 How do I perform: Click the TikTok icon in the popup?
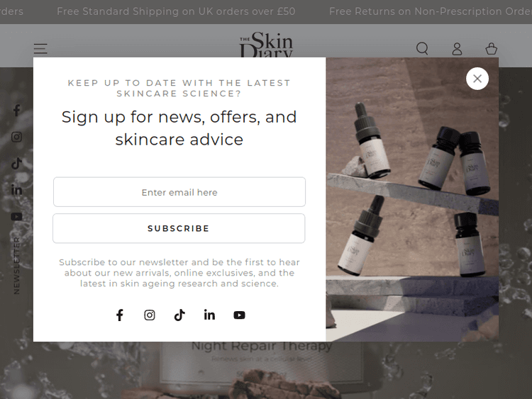coord(179,315)
